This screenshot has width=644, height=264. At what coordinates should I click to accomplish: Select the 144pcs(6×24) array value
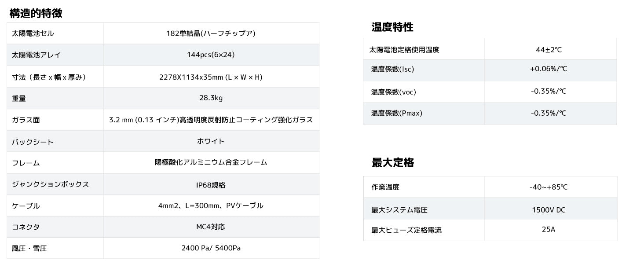coord(211,55)
